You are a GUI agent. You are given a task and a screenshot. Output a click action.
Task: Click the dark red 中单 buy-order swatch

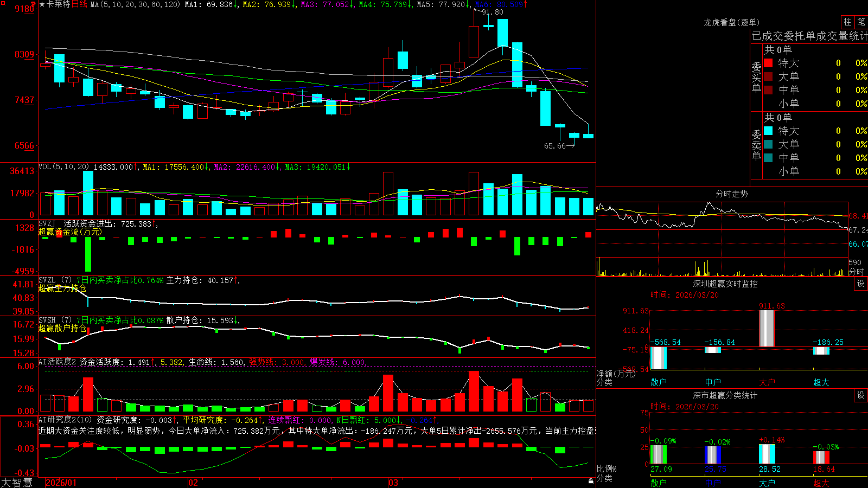(x=768, y=90)
